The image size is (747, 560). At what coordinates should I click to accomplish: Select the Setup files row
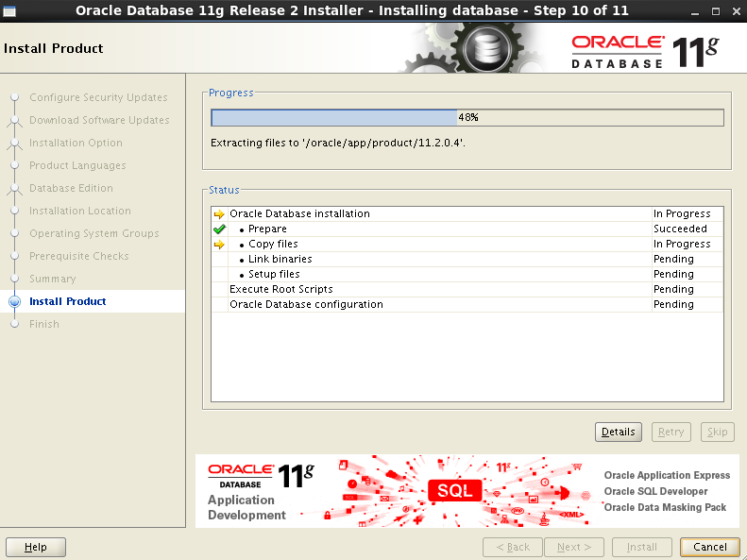pos(467,274)
